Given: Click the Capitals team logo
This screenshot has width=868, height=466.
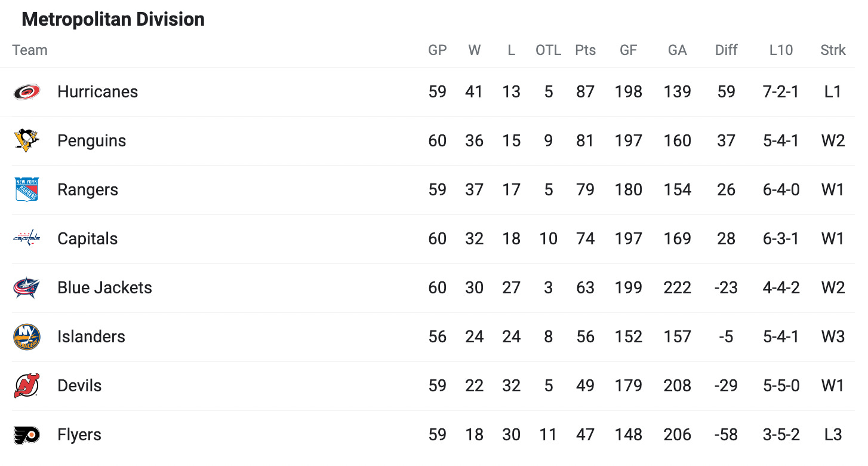Looking at the screenshot, I should coord(26,238).
